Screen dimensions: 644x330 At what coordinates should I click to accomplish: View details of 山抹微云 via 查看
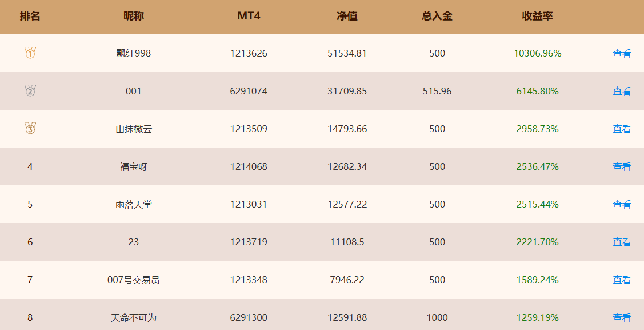[621, 129]
